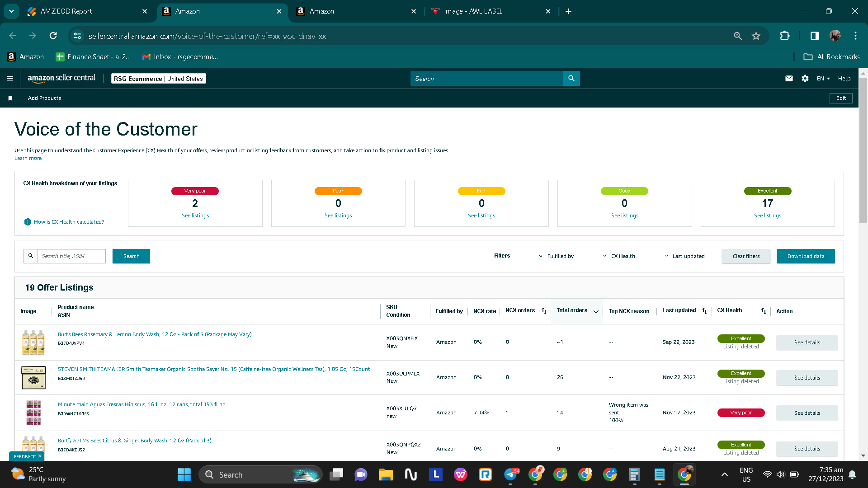This screenshot has height=488, width=868.
Task: Toggle the browser side panel icon
Action: (815, 36)
